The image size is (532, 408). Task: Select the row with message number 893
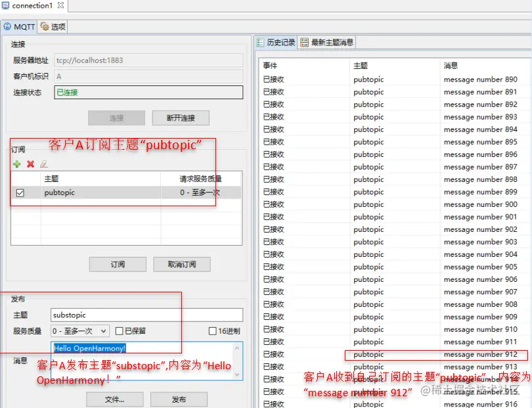pos(395,117)
